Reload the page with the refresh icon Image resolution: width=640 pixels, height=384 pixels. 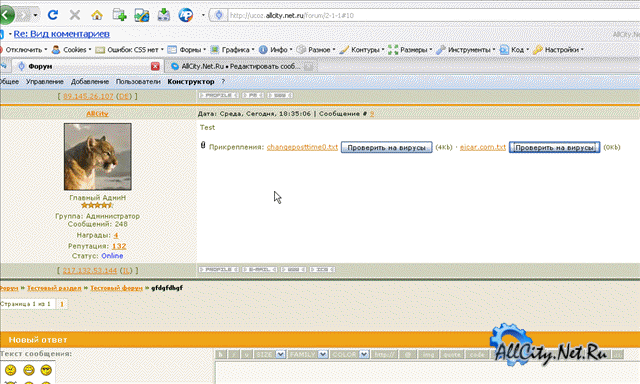tap(53, 15)
